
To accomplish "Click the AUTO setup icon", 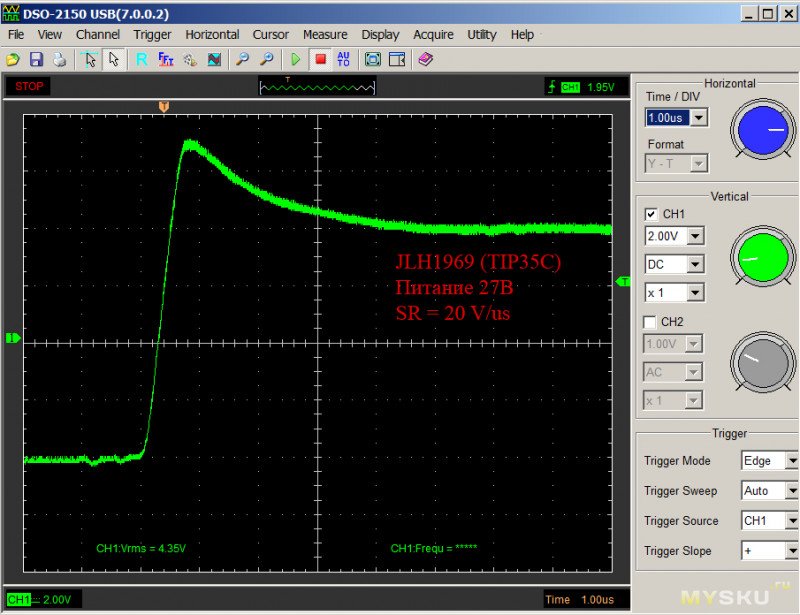I will 344,60.
